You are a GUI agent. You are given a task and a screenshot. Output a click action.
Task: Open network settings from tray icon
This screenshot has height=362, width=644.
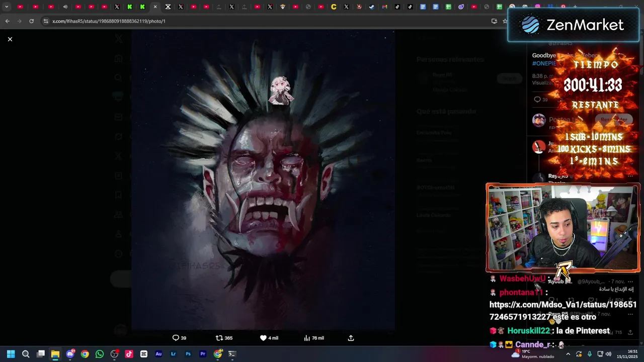pyautogui.click(x=599, y=354)
